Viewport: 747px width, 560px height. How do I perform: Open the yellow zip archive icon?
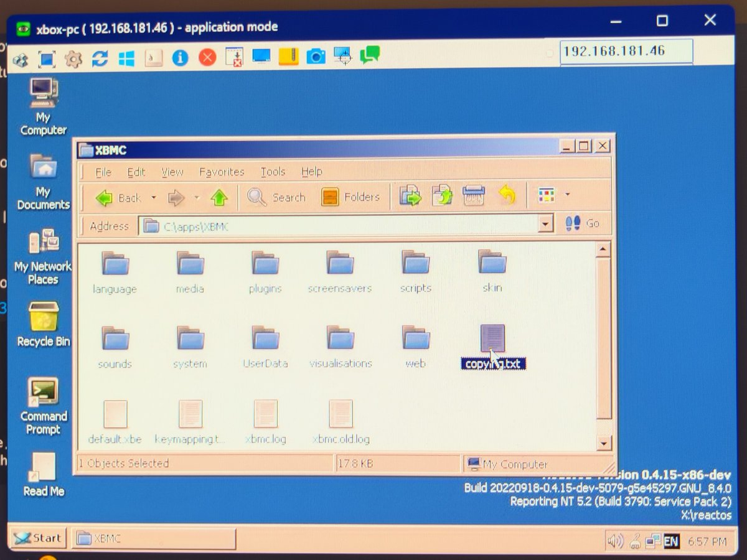click(288, 57)
